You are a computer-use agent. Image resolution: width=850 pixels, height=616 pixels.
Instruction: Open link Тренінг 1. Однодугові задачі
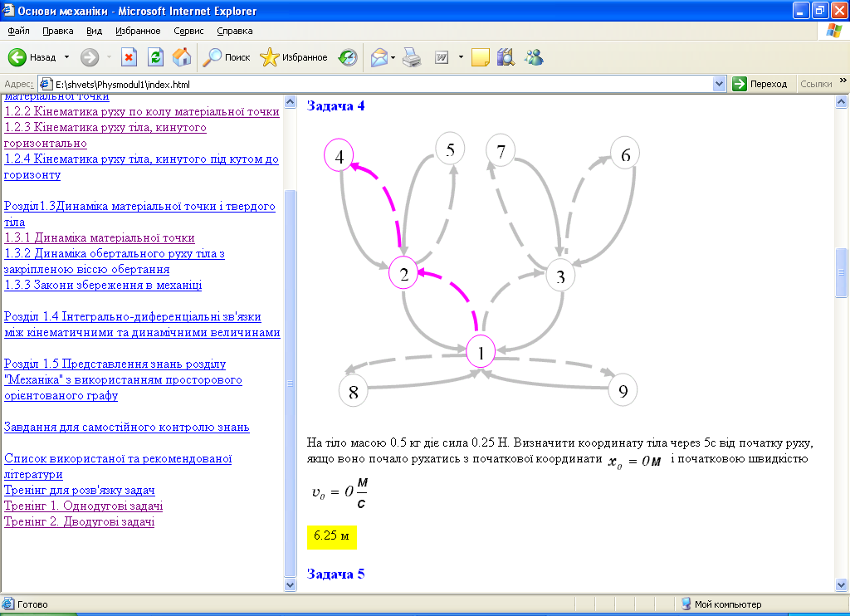pyautogui.click(x=84, y=506)
